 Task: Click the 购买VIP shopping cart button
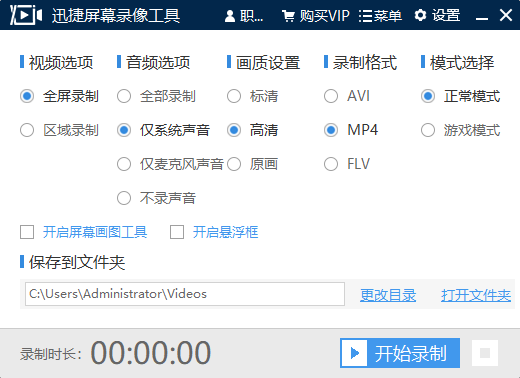(x=316, y=16)
